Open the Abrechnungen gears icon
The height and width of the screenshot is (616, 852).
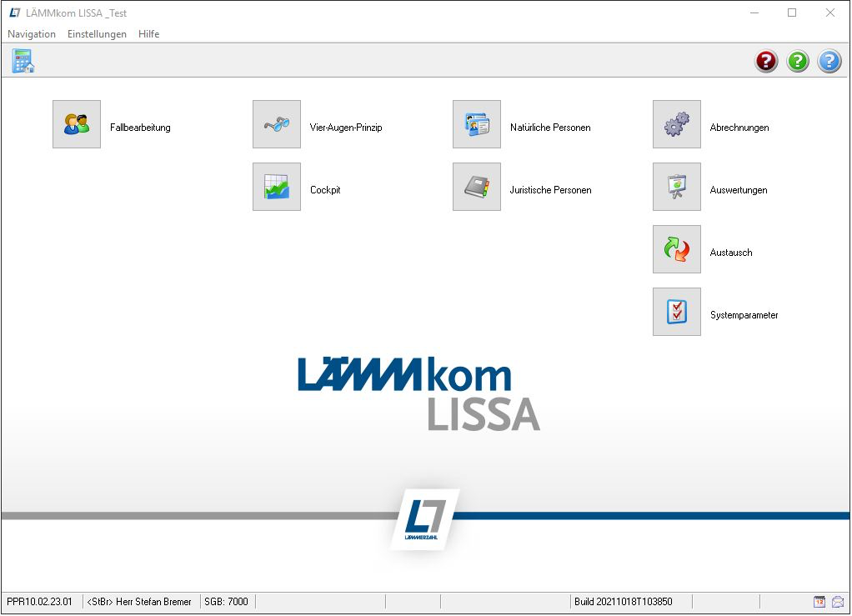click(676, 124)
